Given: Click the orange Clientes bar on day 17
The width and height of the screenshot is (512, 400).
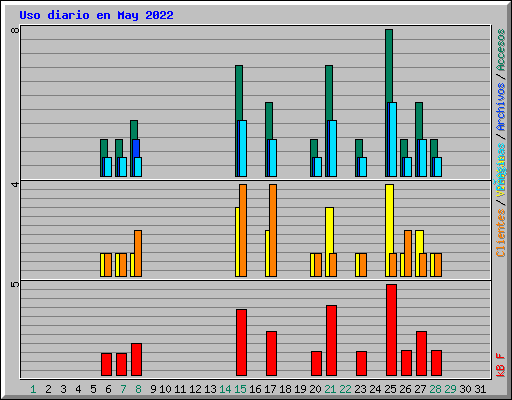Looking at the screenshot, I should (x=273, y=230).
